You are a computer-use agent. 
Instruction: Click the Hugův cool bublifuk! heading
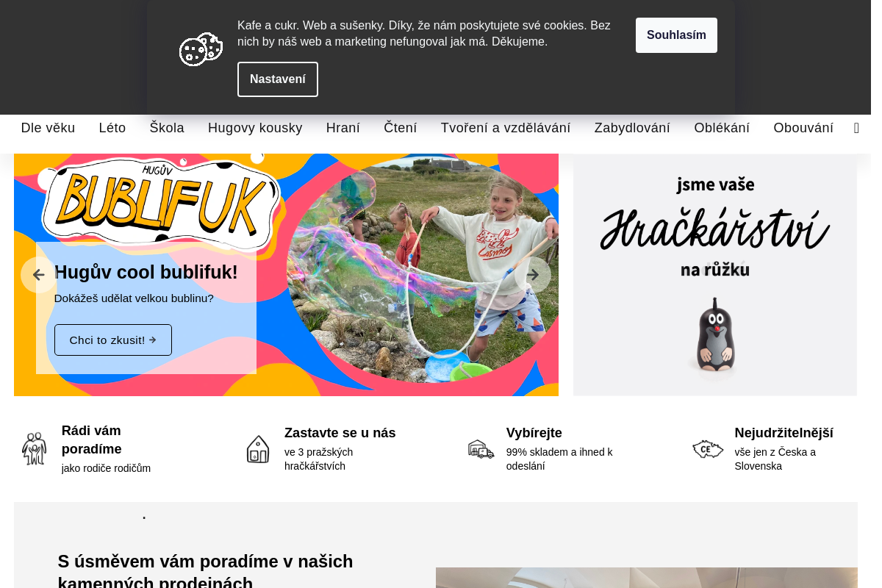pos(146,273)
